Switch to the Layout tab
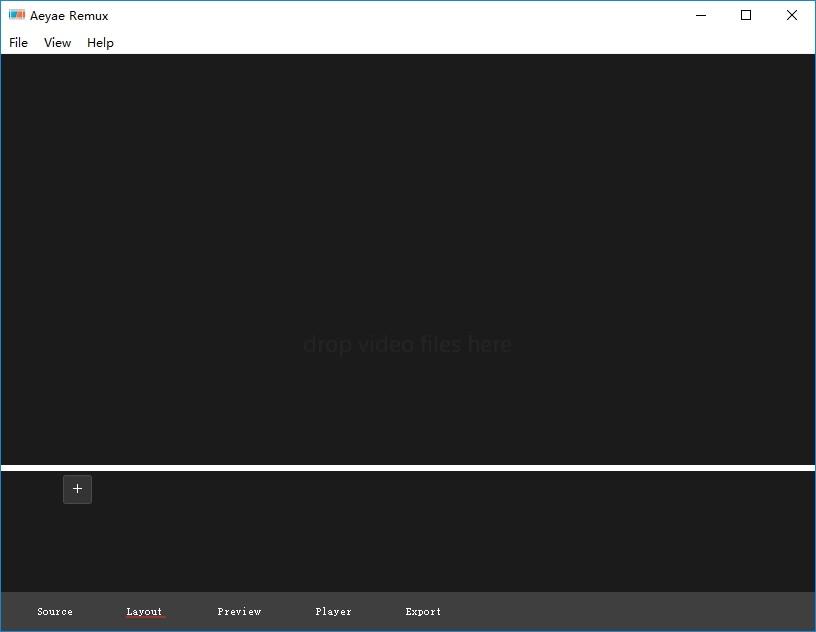Image resolution: width=816 pixels, height=632 pixels. pos(144,612)
